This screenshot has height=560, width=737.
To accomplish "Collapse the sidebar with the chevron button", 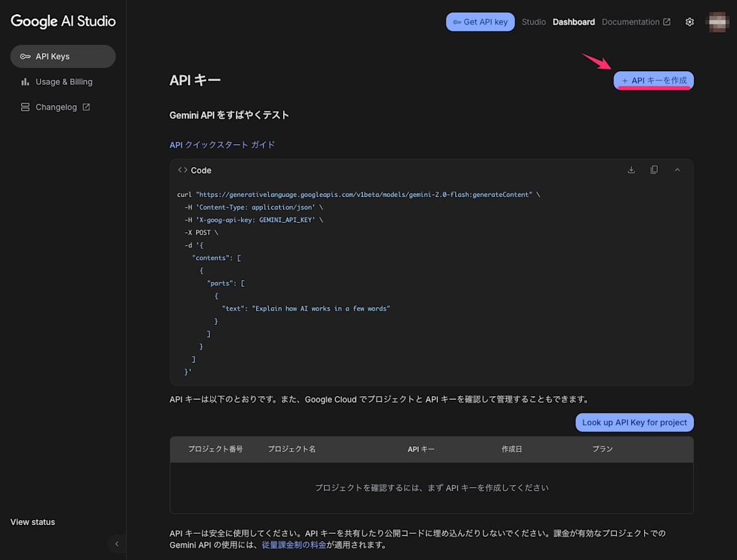I will pyautogui.click(x=117, y=543).
